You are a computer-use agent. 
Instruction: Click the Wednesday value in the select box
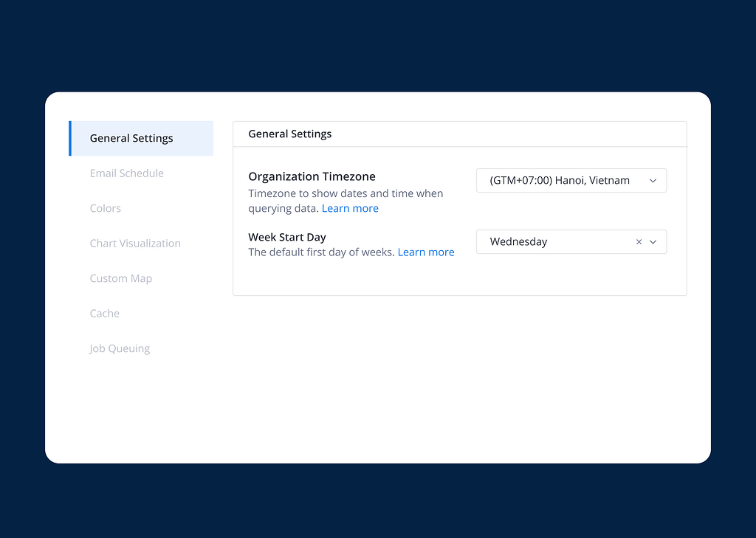(518, 242)
